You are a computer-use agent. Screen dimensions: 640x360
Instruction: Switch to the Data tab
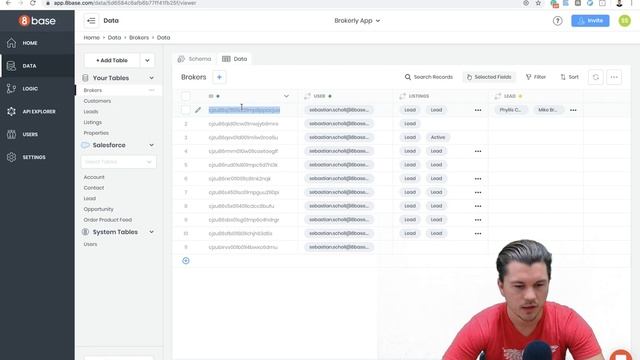click(235, 59)
